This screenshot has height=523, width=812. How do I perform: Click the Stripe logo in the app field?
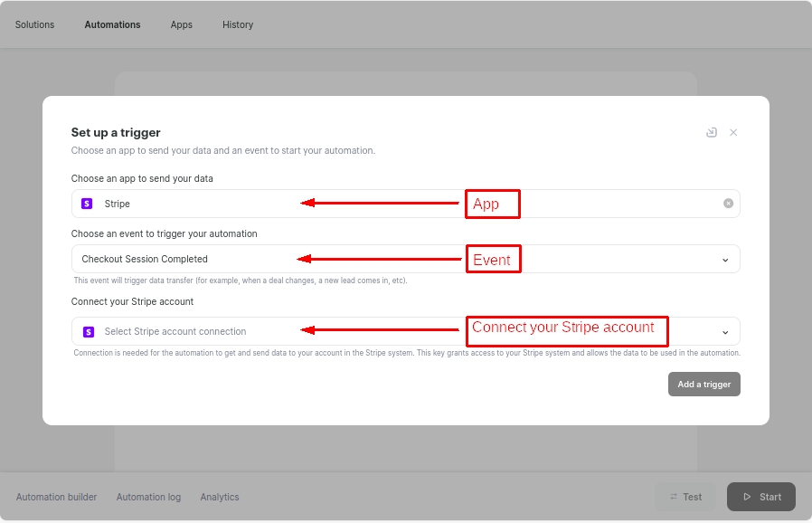point(87,204)
